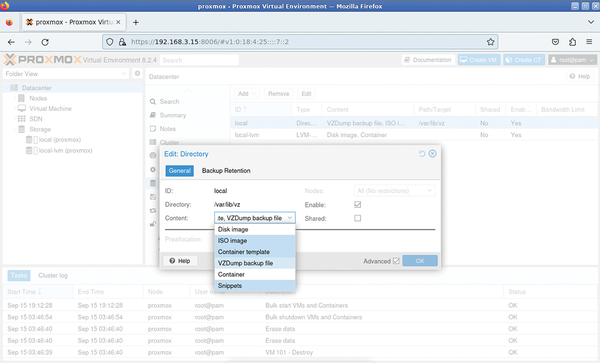Image resolution: width=600 pixels, height=363 pixels.
Task: Open the Cluster log tab
Action: pos(53,275)
